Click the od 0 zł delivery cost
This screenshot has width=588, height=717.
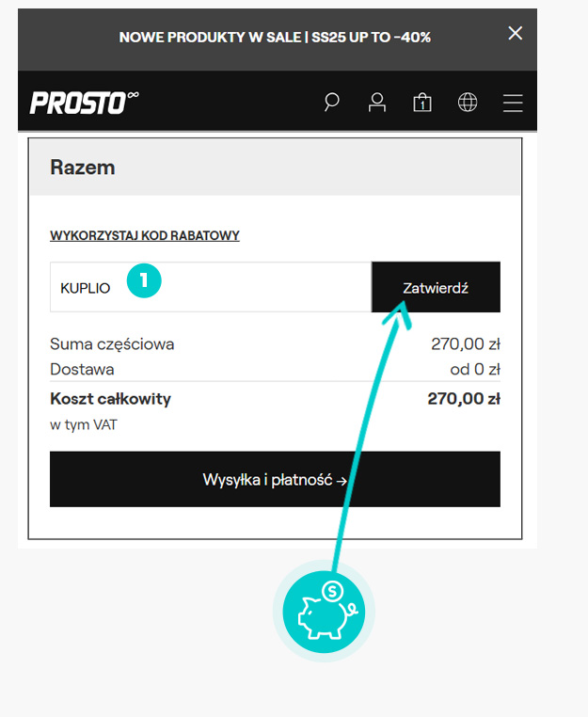(x=474, y=369)
